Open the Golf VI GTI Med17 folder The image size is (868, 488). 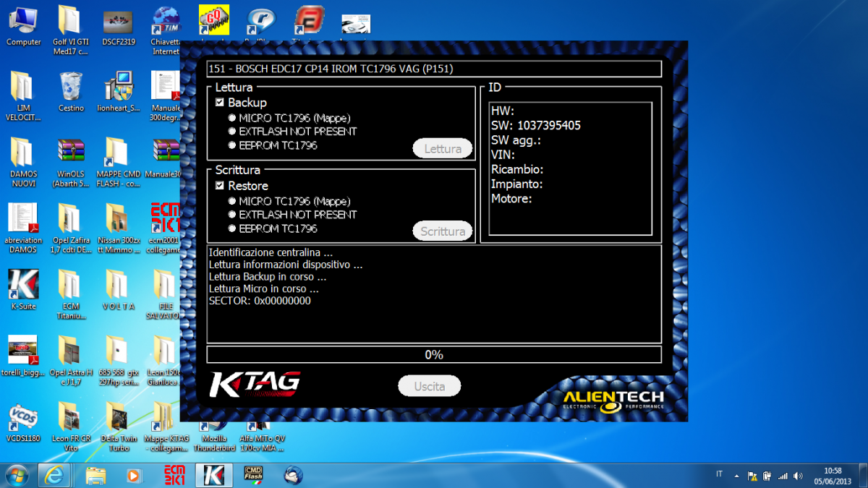point(69,30)
